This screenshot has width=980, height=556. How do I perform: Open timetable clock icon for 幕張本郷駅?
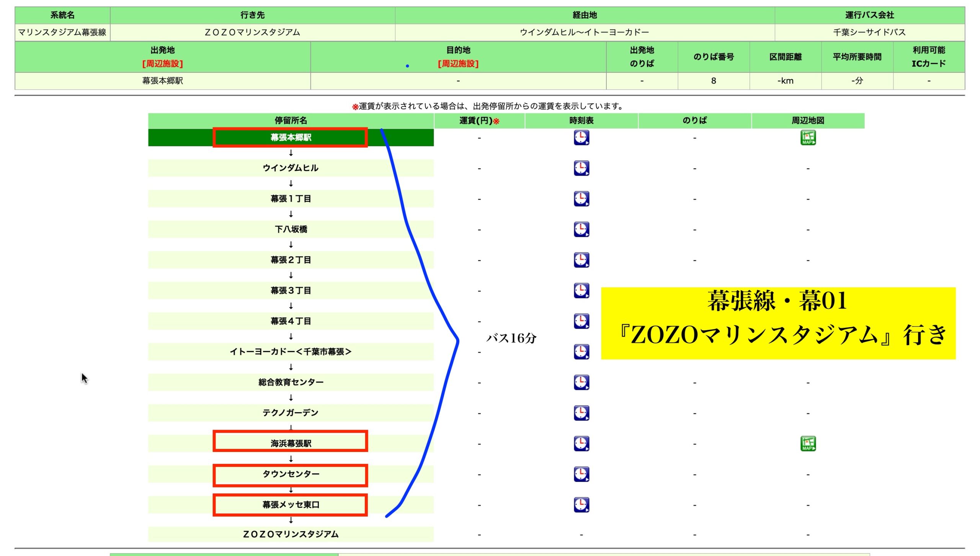click(581, 137)
